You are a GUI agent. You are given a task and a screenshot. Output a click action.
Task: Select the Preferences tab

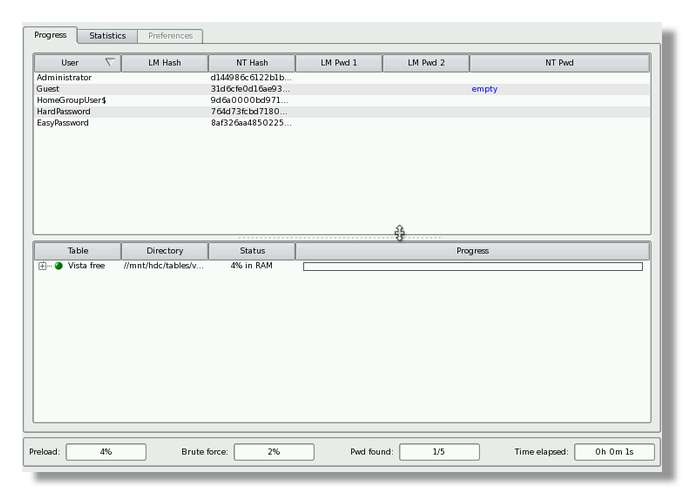[x=170, y=36]
